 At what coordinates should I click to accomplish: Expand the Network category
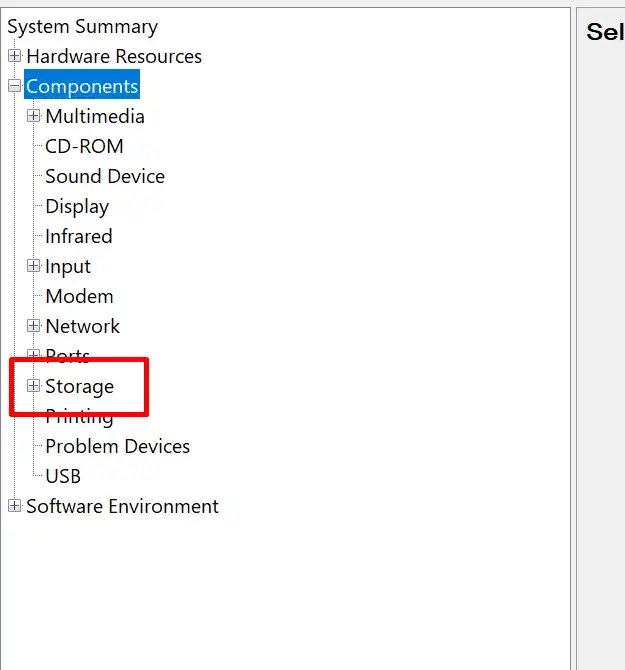33,326
